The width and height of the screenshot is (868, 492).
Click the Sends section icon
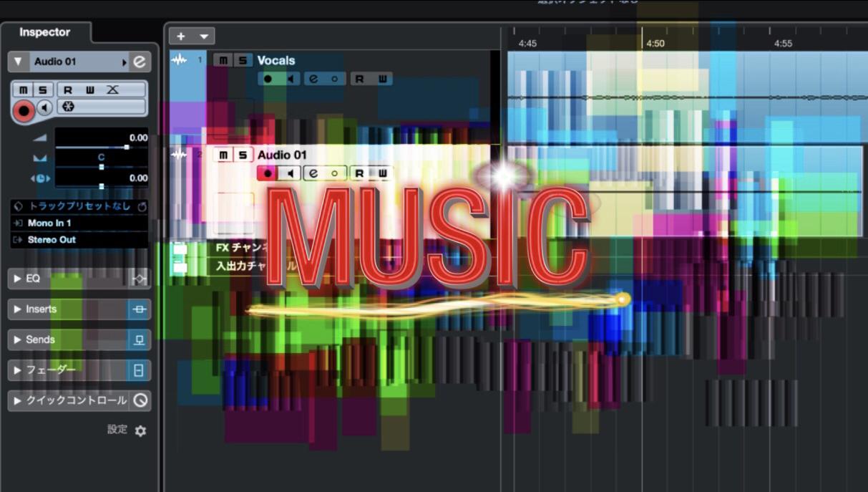pos(140,339)
